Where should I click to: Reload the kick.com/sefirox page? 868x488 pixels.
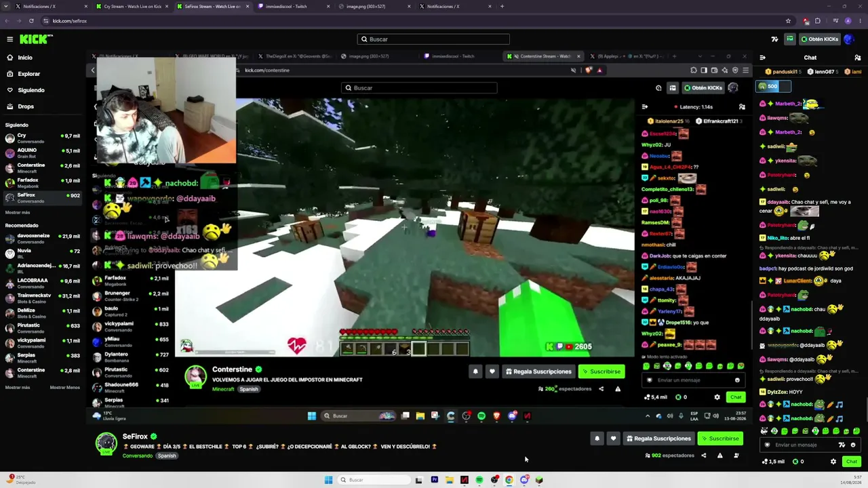pyautogui.click(x=31, y=21)
